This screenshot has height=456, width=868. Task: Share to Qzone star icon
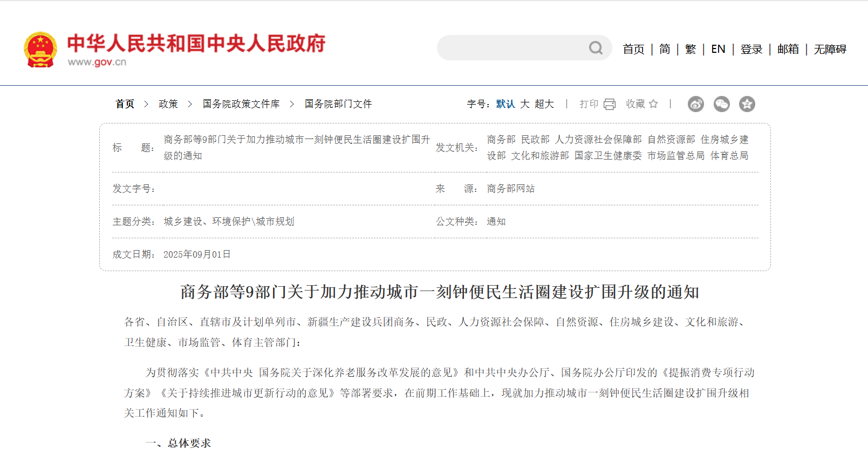tap(747, 104)
